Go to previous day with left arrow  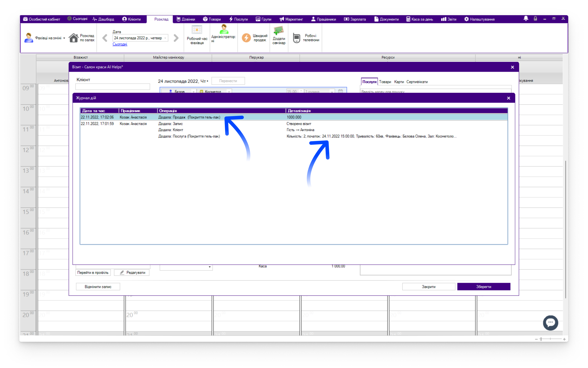pos(105,38)
